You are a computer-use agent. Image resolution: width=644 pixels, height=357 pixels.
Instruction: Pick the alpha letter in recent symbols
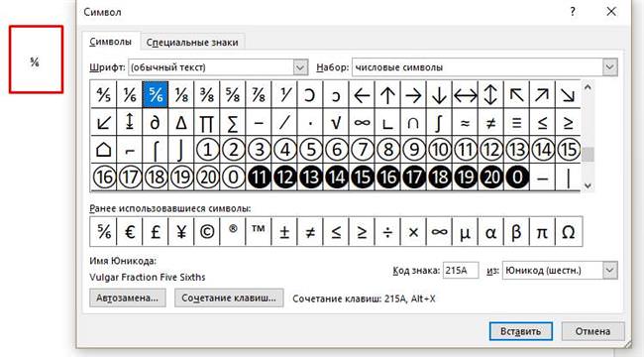tap(491, 232)
